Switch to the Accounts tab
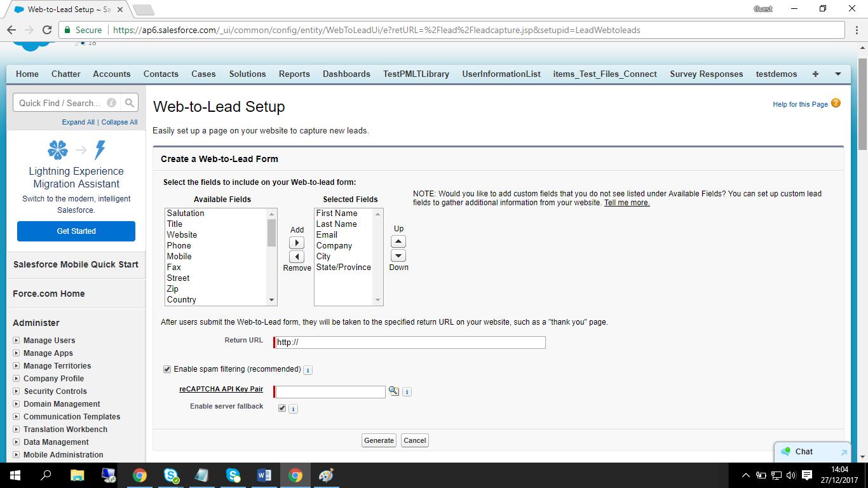This screenshot has height=488, width=868. [112, 74]
